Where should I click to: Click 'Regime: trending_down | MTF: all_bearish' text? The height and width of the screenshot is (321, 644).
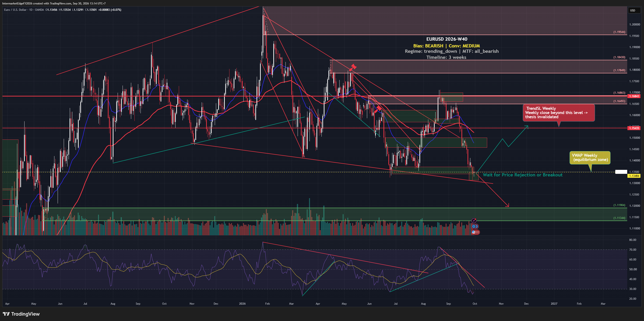point(451,51)
